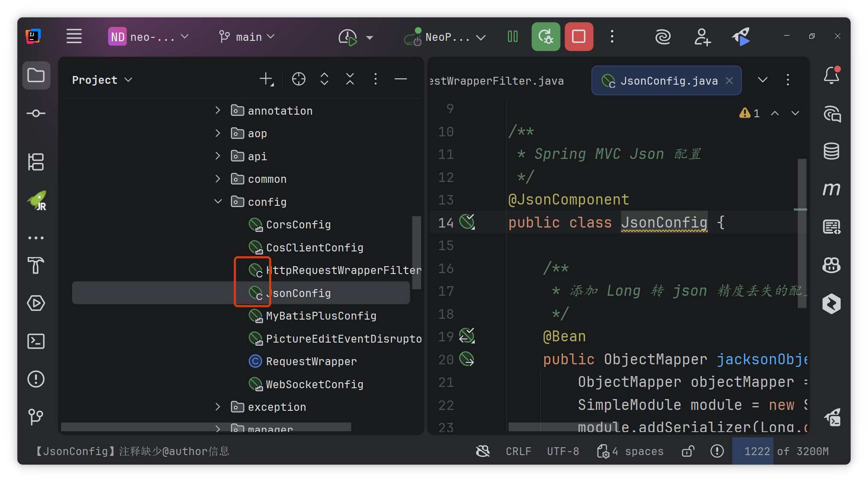Open Notifications bell icon
868x482 pixels.
pyautogui.click(x=831, y=76)
